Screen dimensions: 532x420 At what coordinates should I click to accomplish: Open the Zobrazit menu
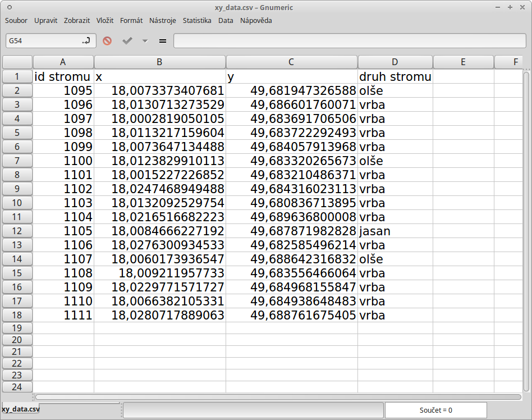77,20
